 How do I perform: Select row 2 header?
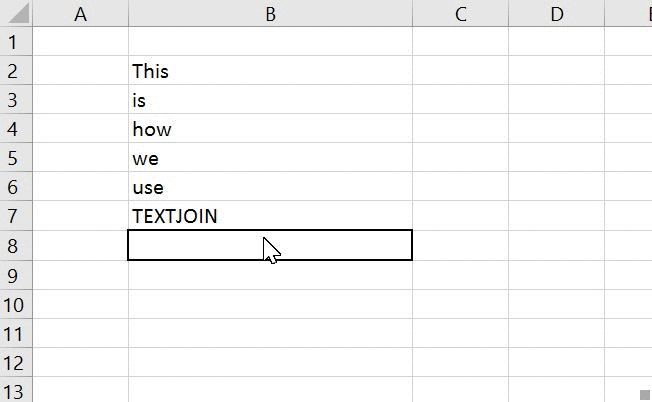coord(14,71)
